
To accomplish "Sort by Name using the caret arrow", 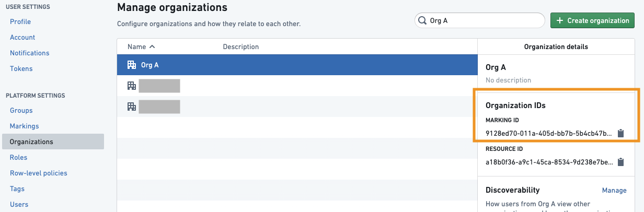I will coord(152,46).
